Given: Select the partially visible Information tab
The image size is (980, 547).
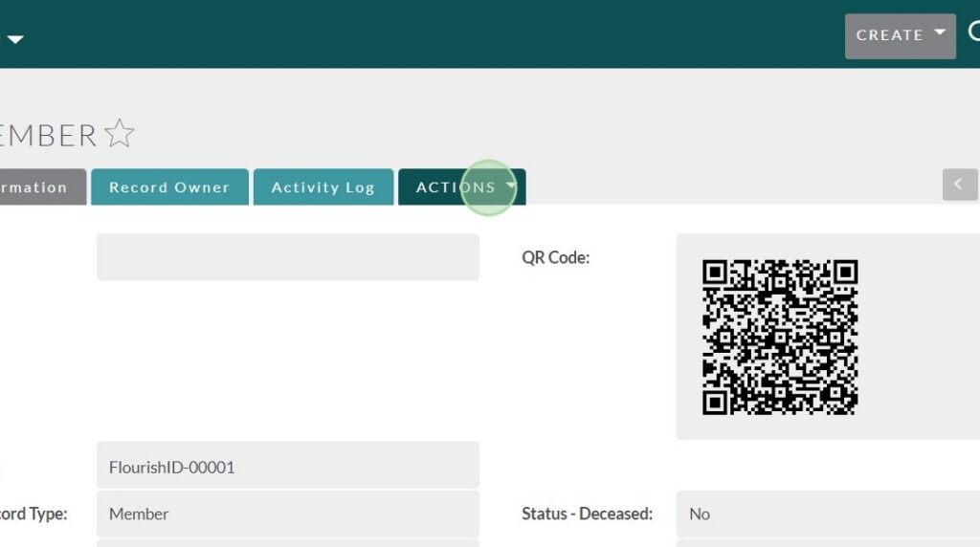Looking at the screenshot, I should tap(38, 187).
